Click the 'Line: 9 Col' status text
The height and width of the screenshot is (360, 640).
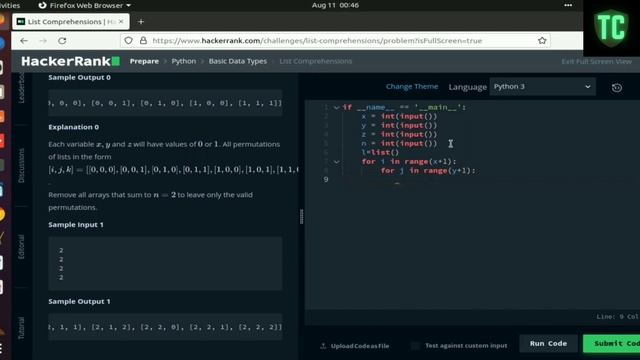point(618,317)
